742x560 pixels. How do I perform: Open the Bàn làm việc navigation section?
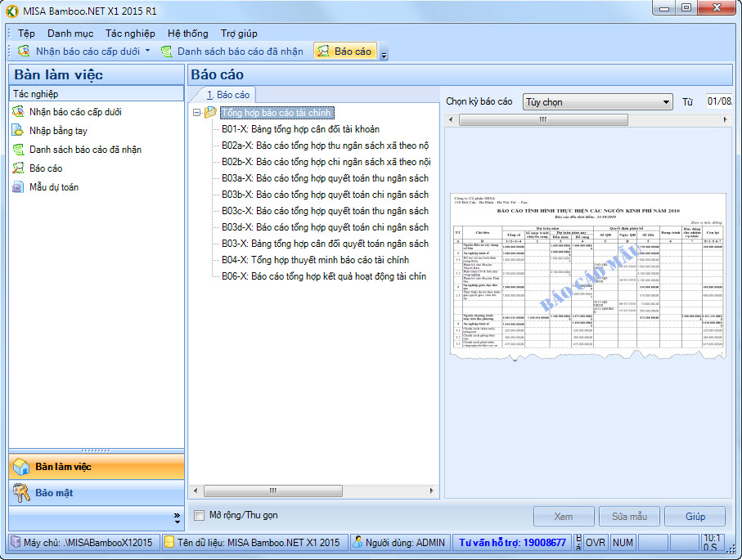coord(97,467)
